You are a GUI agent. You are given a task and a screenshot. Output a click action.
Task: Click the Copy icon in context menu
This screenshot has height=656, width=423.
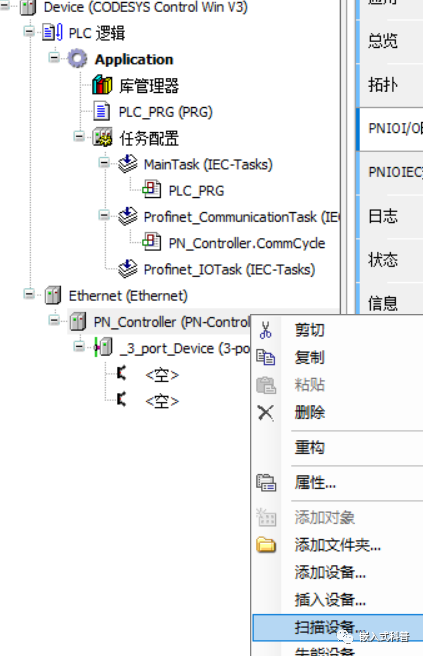(266, 357)
